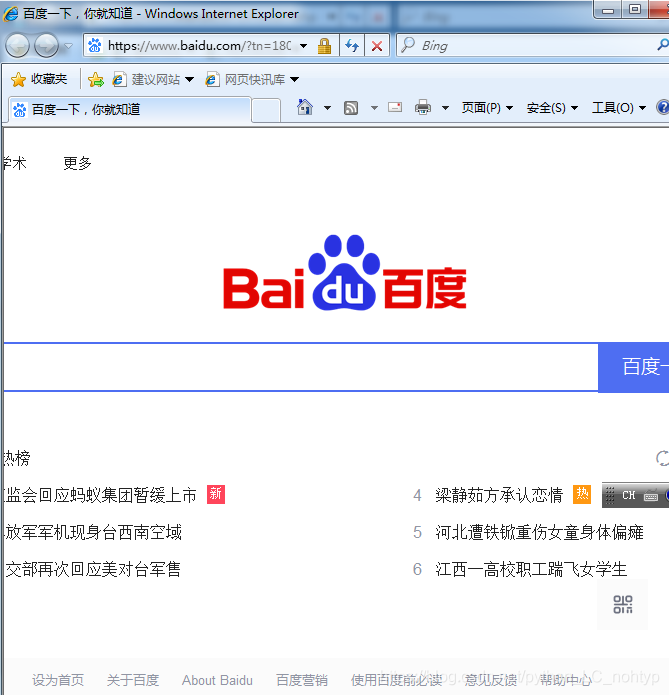View the security lock icon report
Viewport: 669px width, 695px height.
(x=324, y=46)
